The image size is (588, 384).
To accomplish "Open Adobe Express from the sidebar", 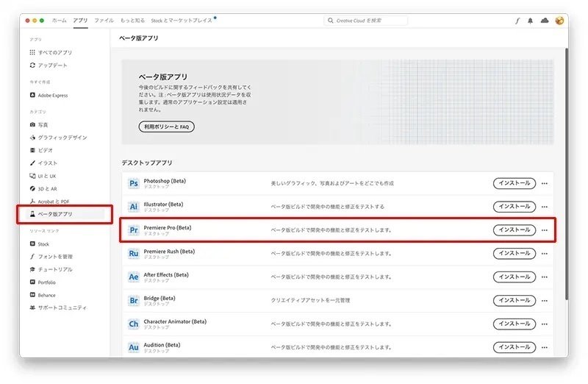I will (49, 96).
